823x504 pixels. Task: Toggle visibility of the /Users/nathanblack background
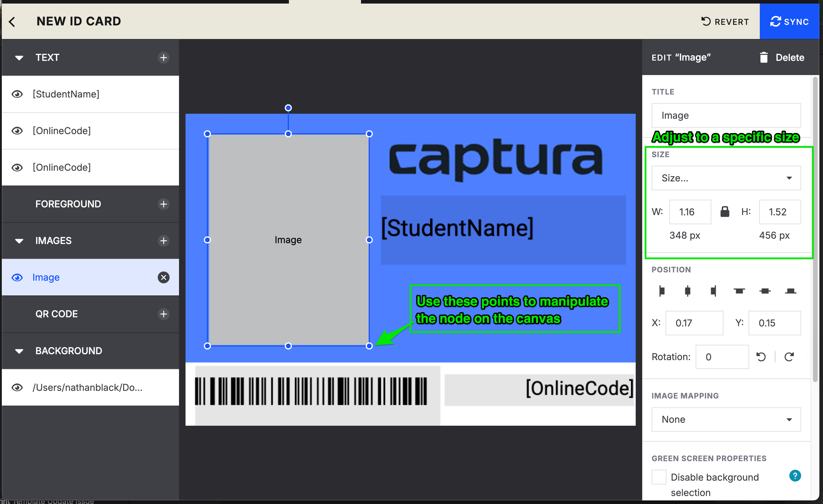[17, 387]
